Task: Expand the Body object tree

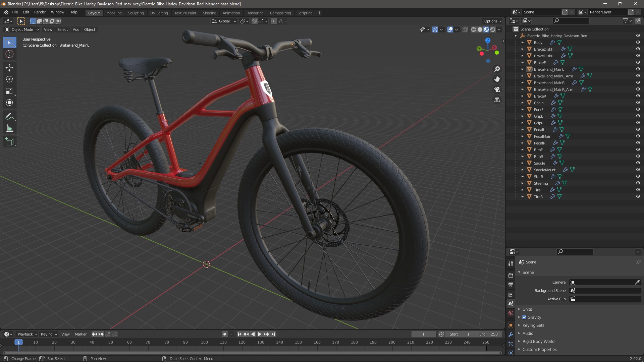Action: point(522,43)
